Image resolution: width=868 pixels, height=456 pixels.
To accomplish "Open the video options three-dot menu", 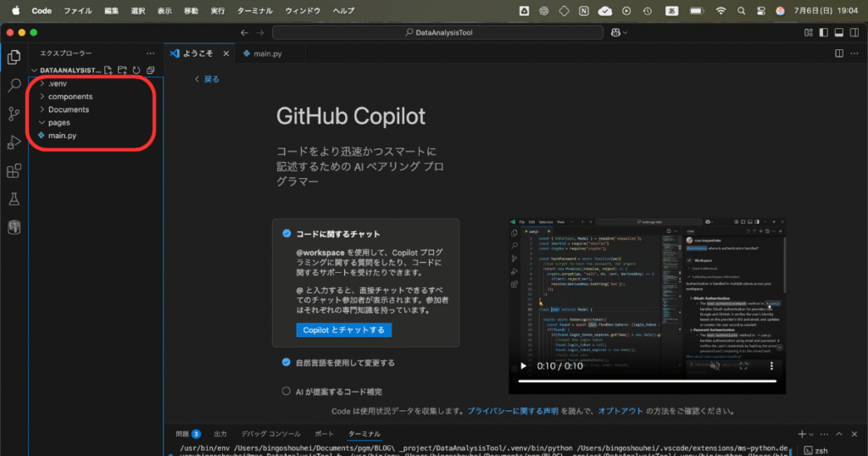I will click(771, 366).
